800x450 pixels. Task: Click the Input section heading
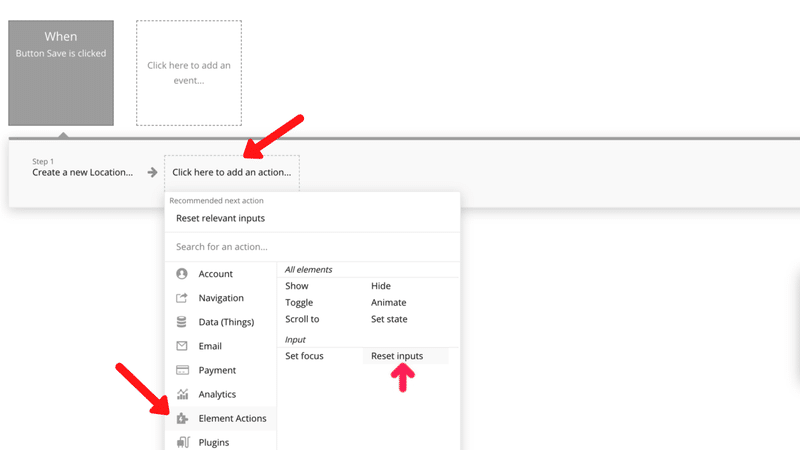(295, 339)
